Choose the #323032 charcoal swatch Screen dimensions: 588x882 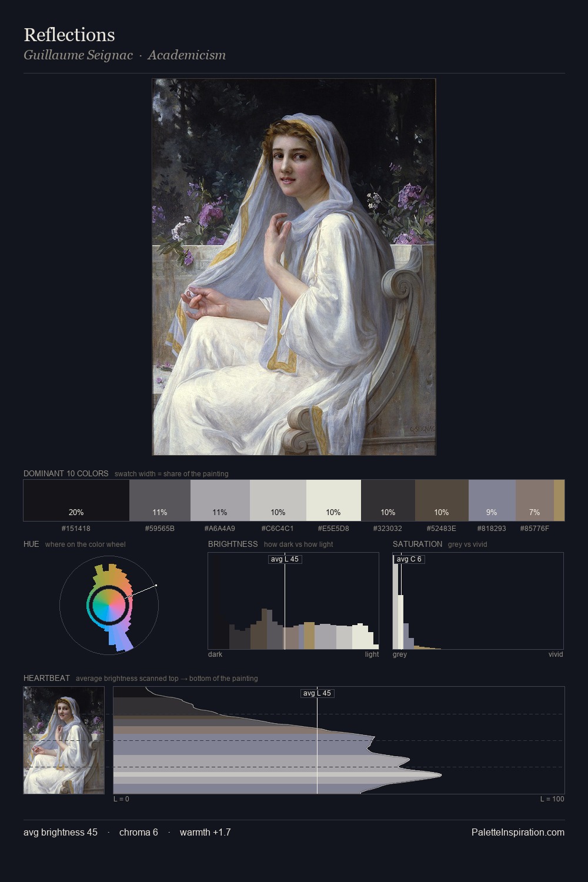[388, 500]
